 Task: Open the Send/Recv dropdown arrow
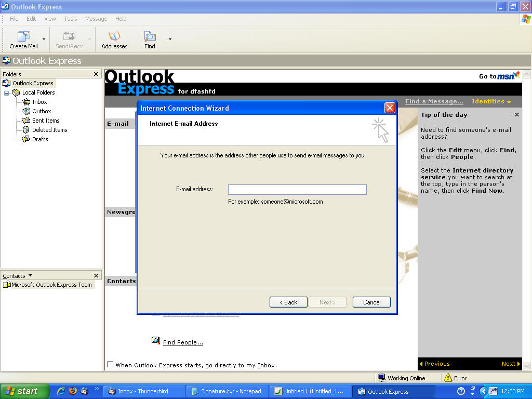point(89,39)
